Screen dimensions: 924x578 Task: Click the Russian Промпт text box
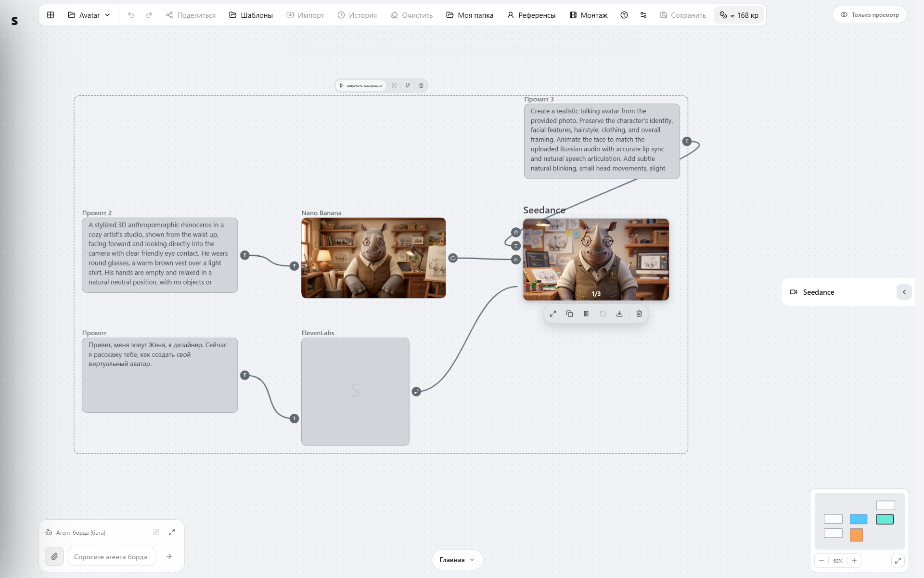160,375
